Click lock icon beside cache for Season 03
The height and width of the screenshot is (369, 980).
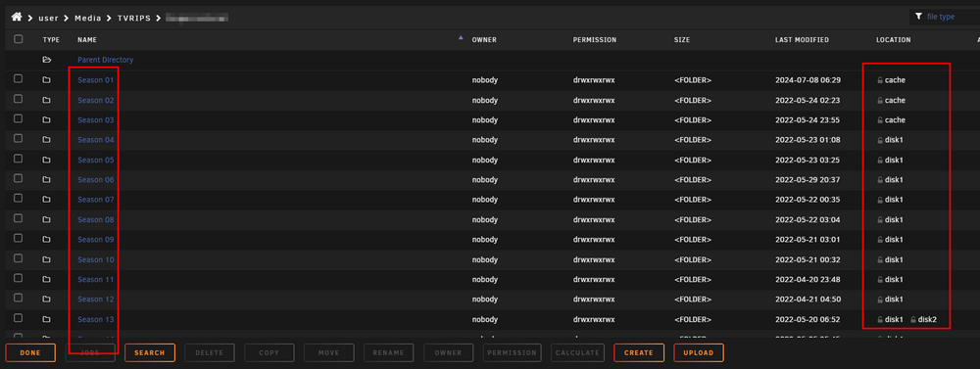click(880, 119)
